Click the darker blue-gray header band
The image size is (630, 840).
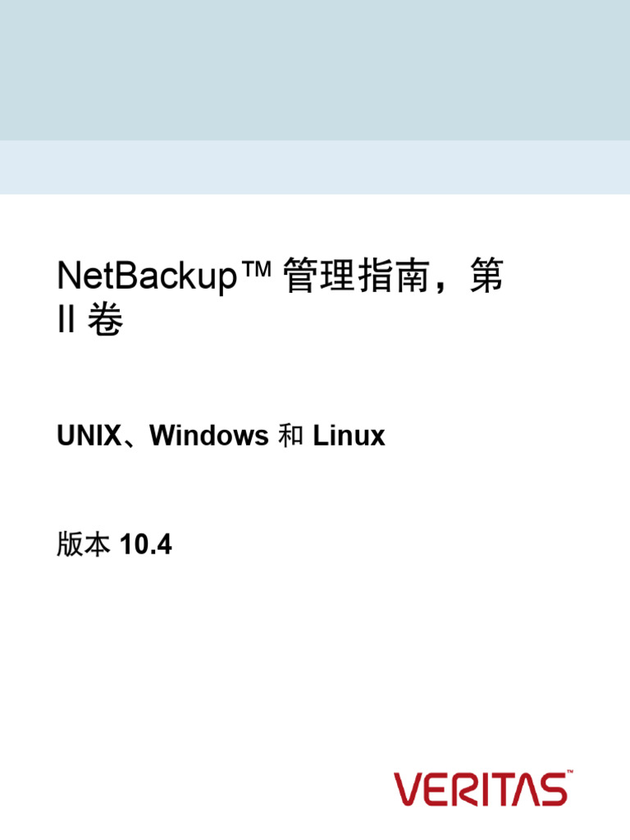pyautogui.click(x=315, y=70)
